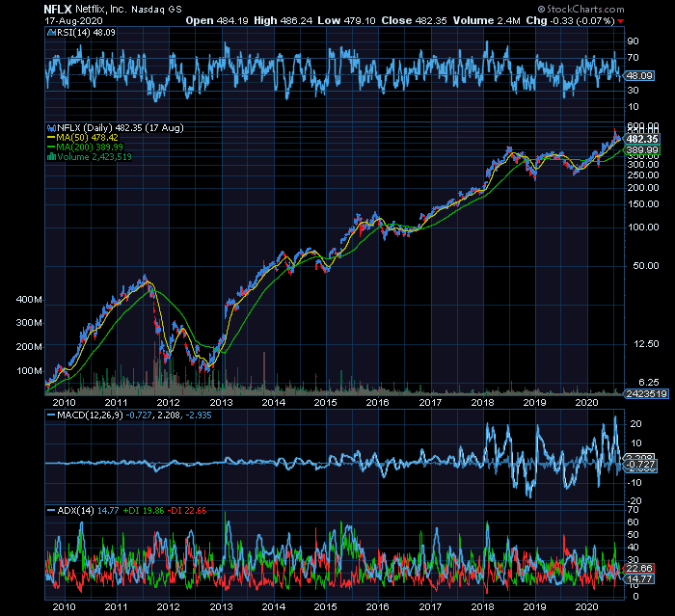
Task: Click the 70 level on the RSI axis
Action: point(633,57)
